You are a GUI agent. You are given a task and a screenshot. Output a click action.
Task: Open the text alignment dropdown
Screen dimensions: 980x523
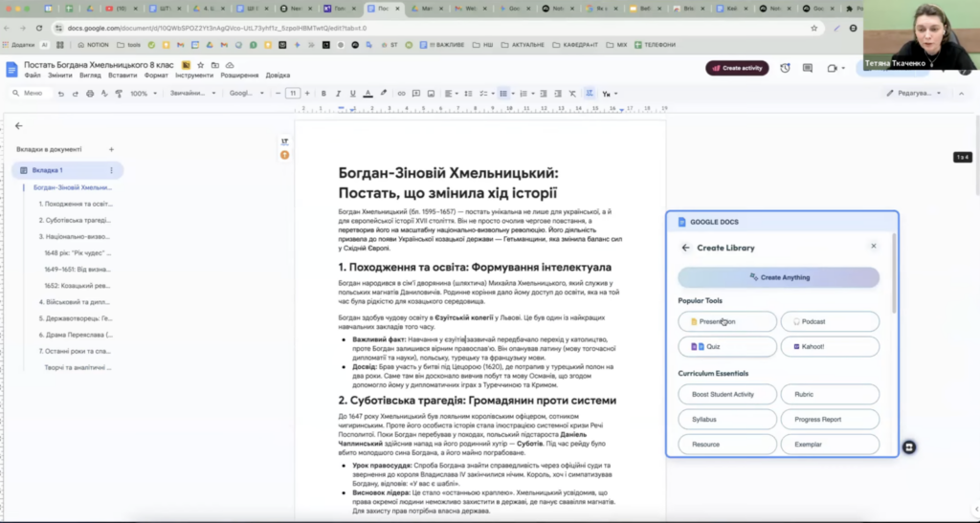tap(452, 94)
